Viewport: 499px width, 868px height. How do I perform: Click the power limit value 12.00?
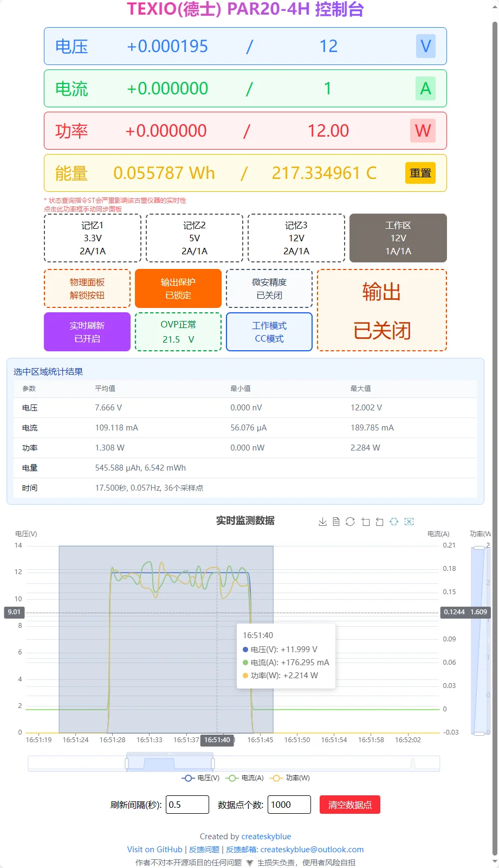click(328, 131)
